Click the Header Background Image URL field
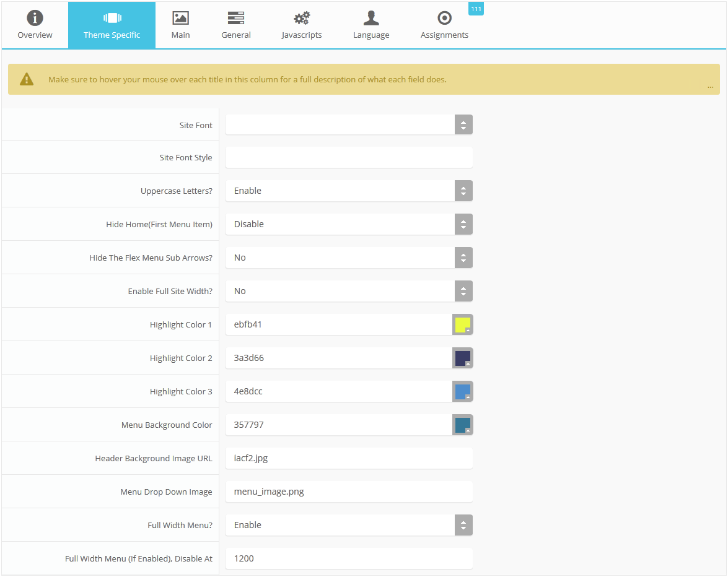 [x=348, y=458]
